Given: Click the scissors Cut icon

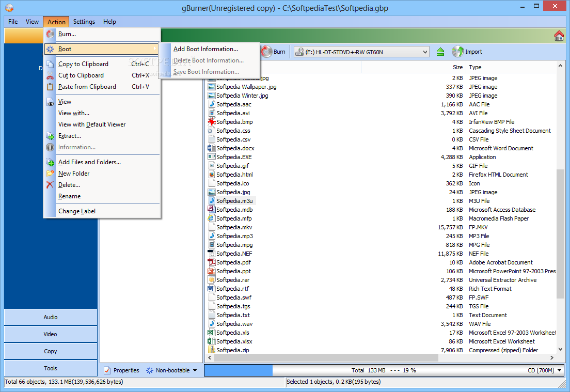Looking at the screenshot, I should coord(50,75).
